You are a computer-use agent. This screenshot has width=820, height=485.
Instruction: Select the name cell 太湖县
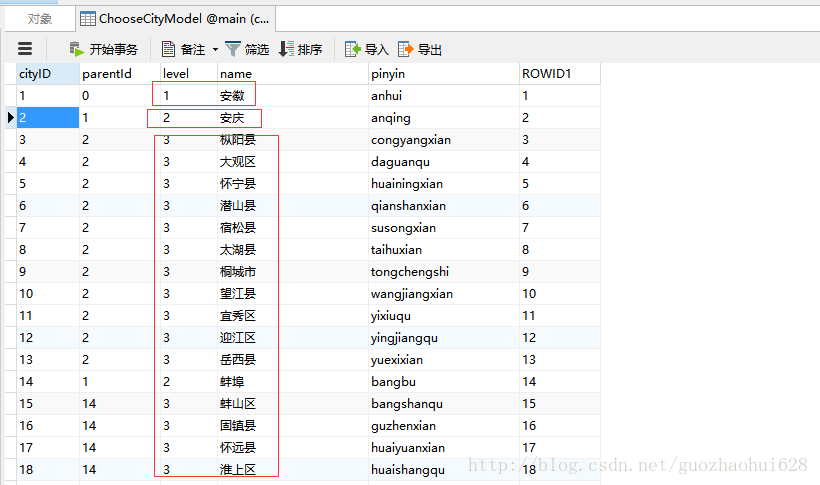click(293, 250)
